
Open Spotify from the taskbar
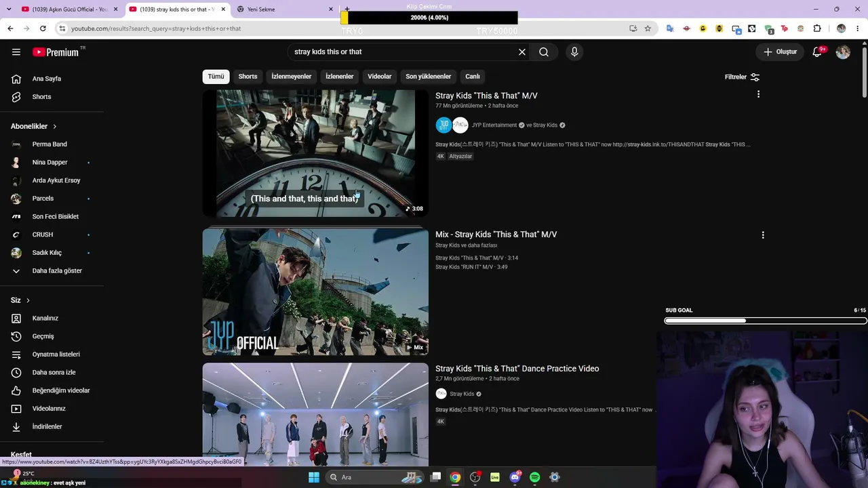tap(534, 477)
